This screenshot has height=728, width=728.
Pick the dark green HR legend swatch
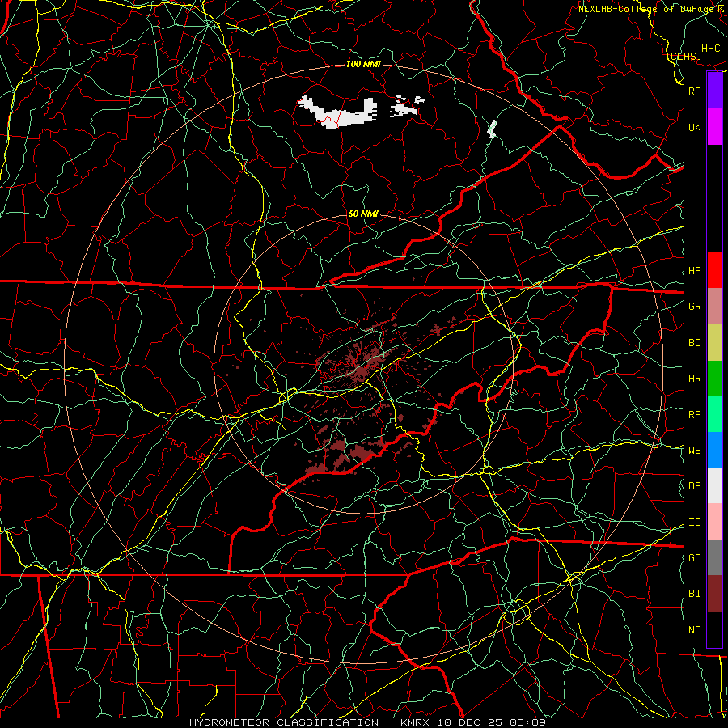point(714,378)
